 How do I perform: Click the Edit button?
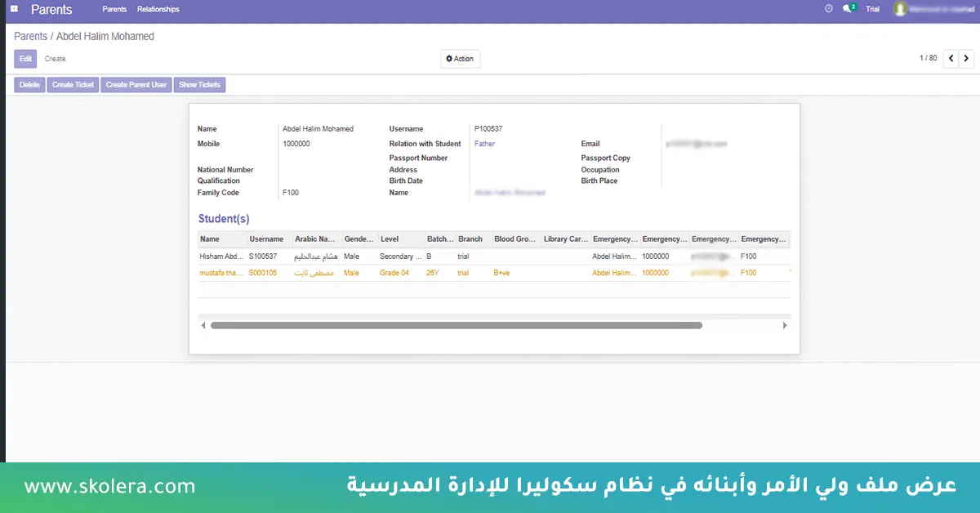25,59
